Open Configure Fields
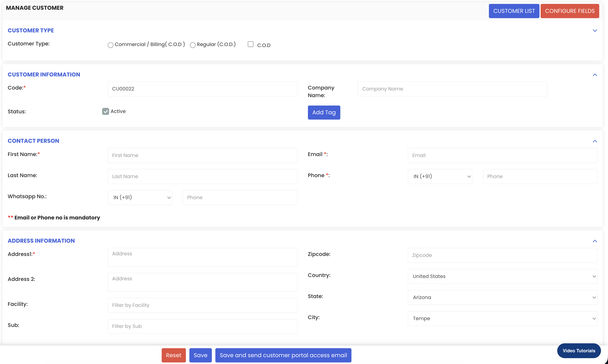This screenshot has height=364, width=608. pos(570,11)
